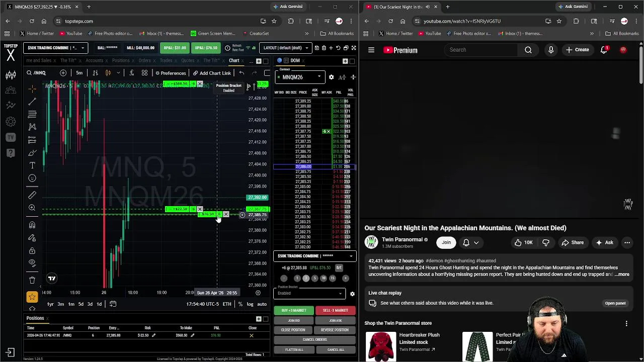Toggle log scale on chart
The image size is (644, 362).
point(250,304)
